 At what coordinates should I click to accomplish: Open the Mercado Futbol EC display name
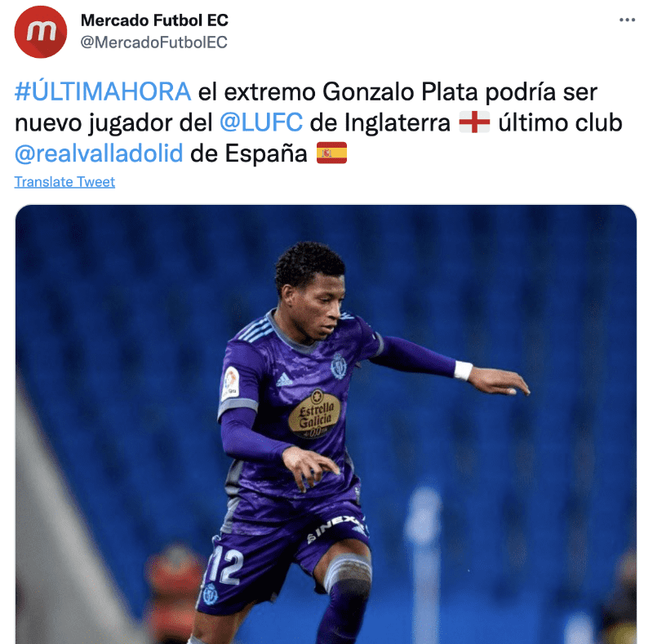click(154, 20)
